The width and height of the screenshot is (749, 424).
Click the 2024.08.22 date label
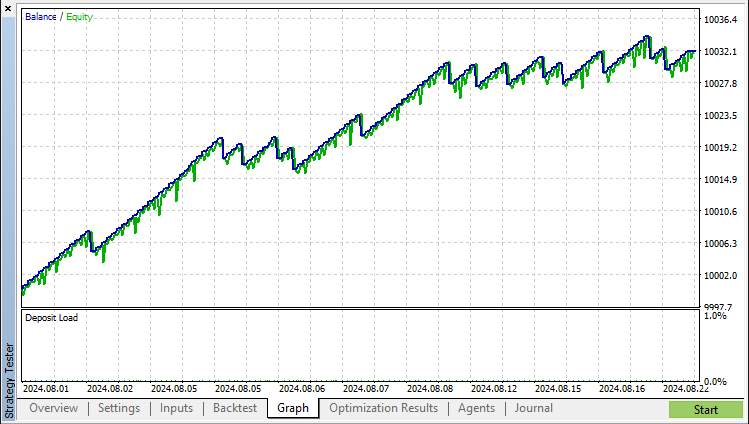(686, 389)
